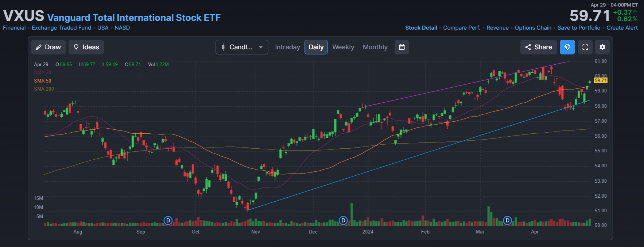Click the 61.00 price axis label
The width and height of the screenshot is (644, 247).
601,61
